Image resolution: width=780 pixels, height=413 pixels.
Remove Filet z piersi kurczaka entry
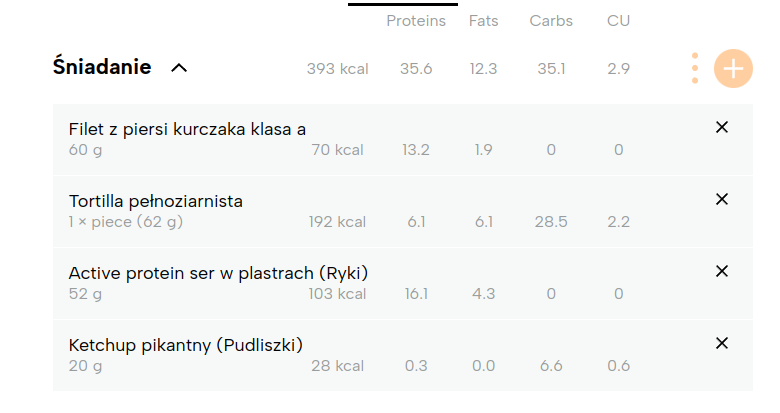[x=722, y=127]
